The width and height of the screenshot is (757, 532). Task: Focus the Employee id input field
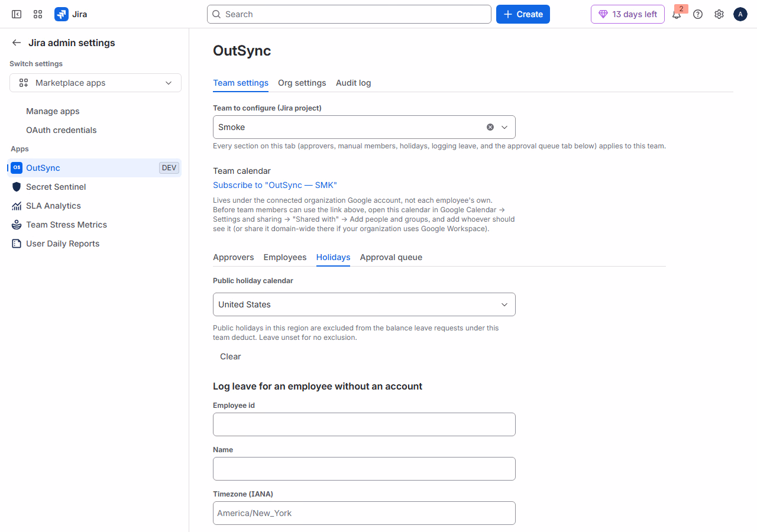point(364,424)
